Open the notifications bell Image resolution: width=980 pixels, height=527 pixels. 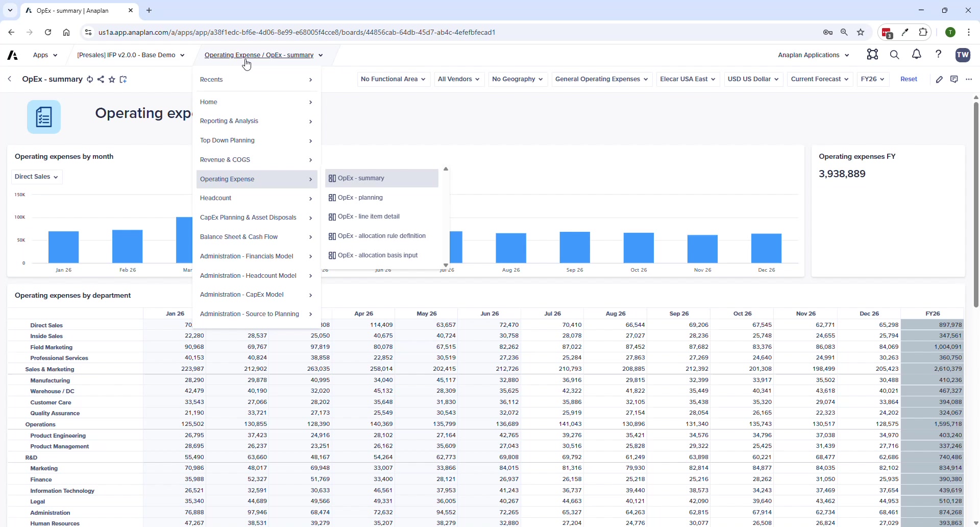tap(917, 55)
